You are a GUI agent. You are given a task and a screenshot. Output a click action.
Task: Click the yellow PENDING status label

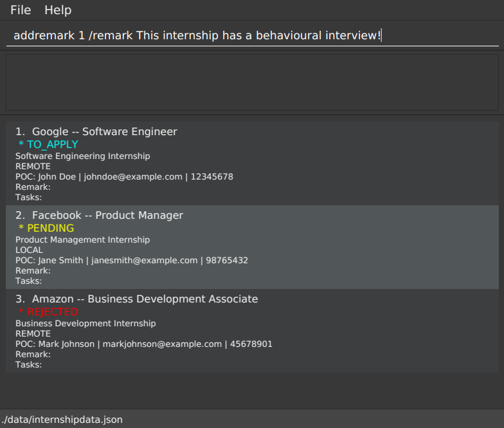[x=46, y=228]
